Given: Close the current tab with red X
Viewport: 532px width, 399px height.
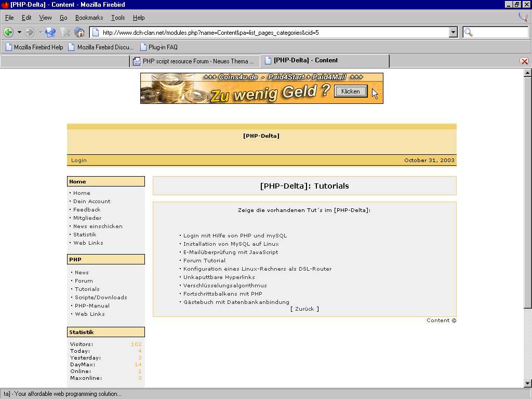Looking at the screenshot, I should click(524, 61).
